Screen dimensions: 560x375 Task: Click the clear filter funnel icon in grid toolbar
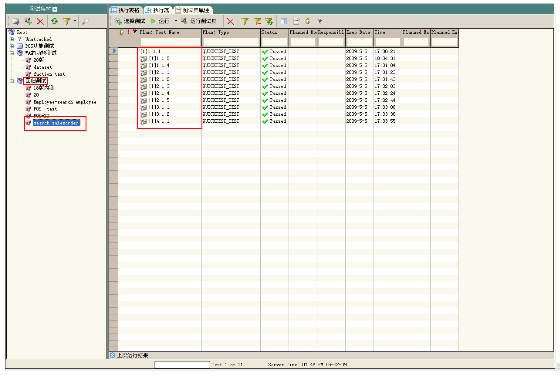(257, 22)
